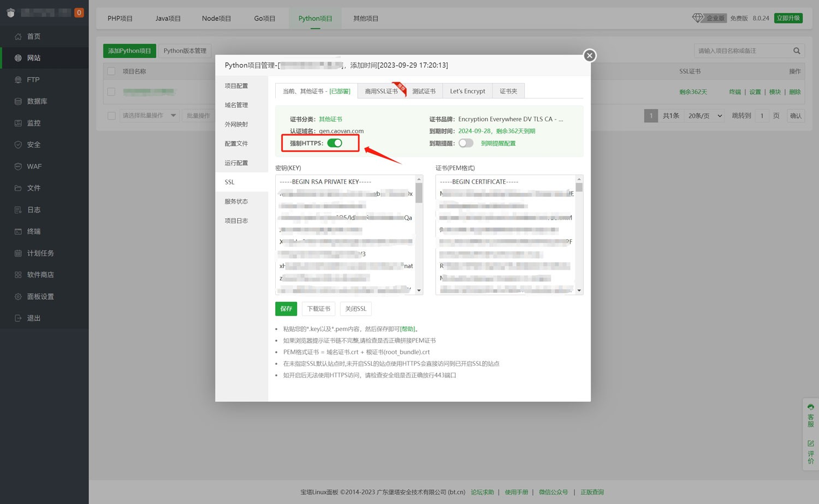The image size is (819, 504).
Task: Click the download certificate button
Action: click(318, 309)
